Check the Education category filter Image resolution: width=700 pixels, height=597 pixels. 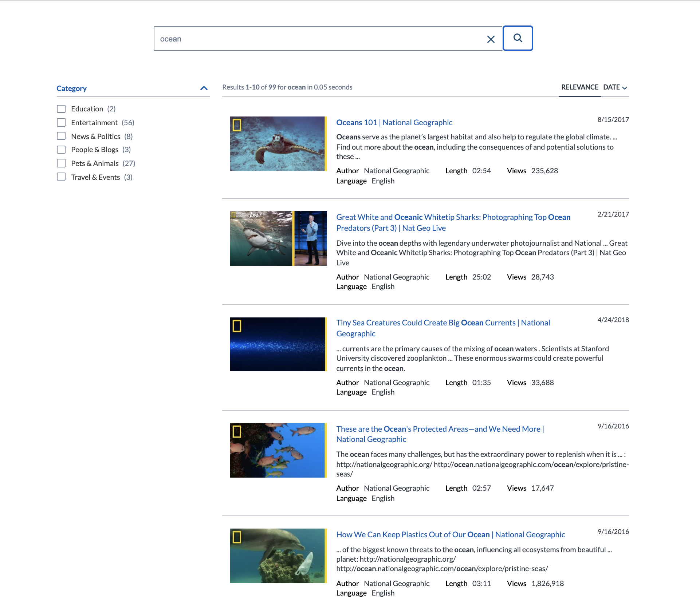pos(61,109)
